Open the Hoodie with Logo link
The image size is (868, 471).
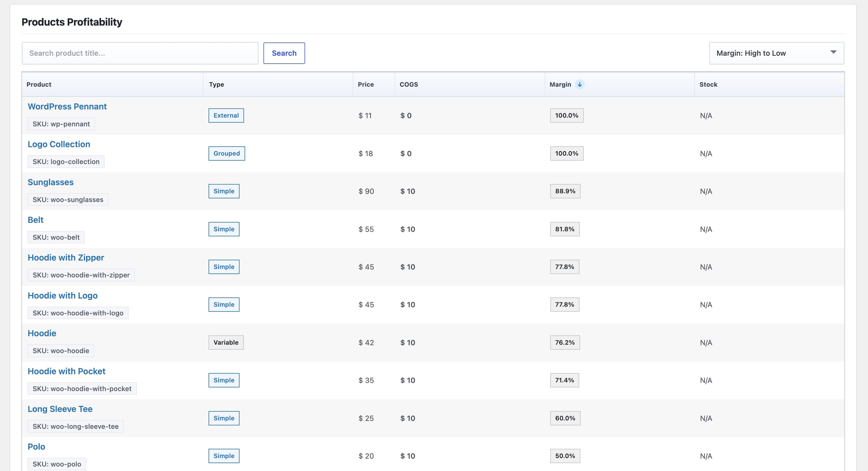63,295
